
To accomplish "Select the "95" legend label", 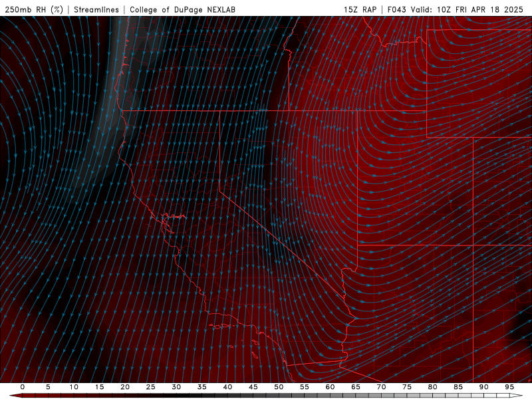I will pyautogui.click(x=509, y=387).
